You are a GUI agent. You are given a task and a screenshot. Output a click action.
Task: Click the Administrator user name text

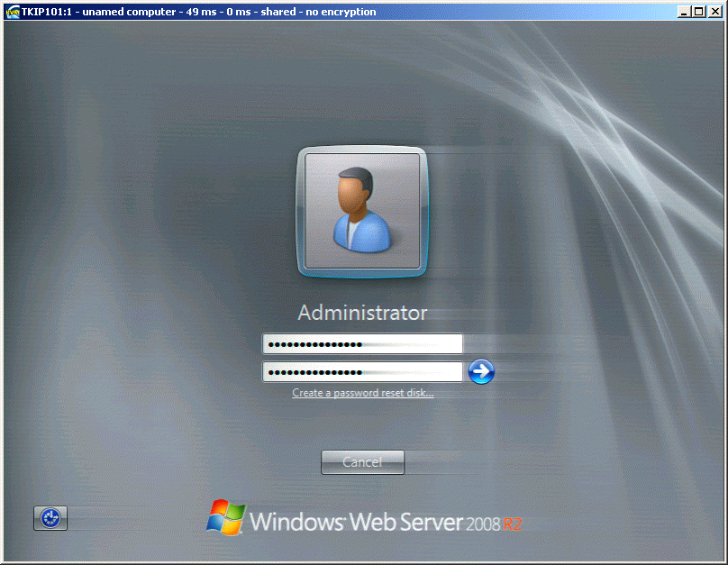coord(362,313)
